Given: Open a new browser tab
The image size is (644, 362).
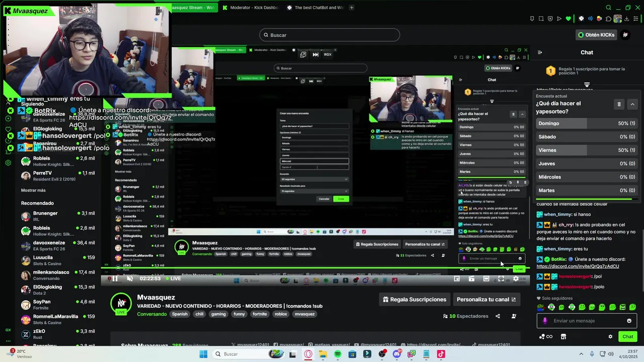Looking at the screenshot, I should click(x=351, y=8).
